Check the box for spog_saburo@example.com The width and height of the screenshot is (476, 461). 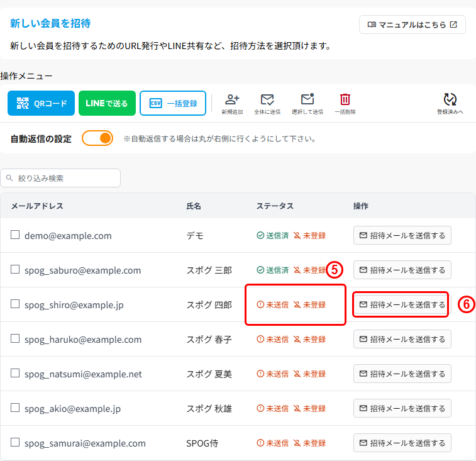coord(15,269)
